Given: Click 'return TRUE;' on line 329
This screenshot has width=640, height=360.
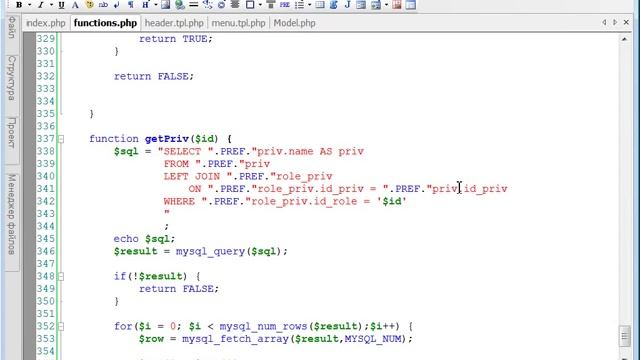Looking at the screenshot, I should (176, 39).
